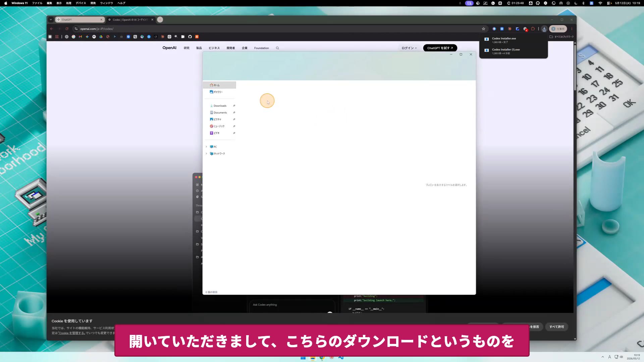This screenshot has width=644, height=362.
Task: Open the 表示 menu in menu bar
Action: 59,3
